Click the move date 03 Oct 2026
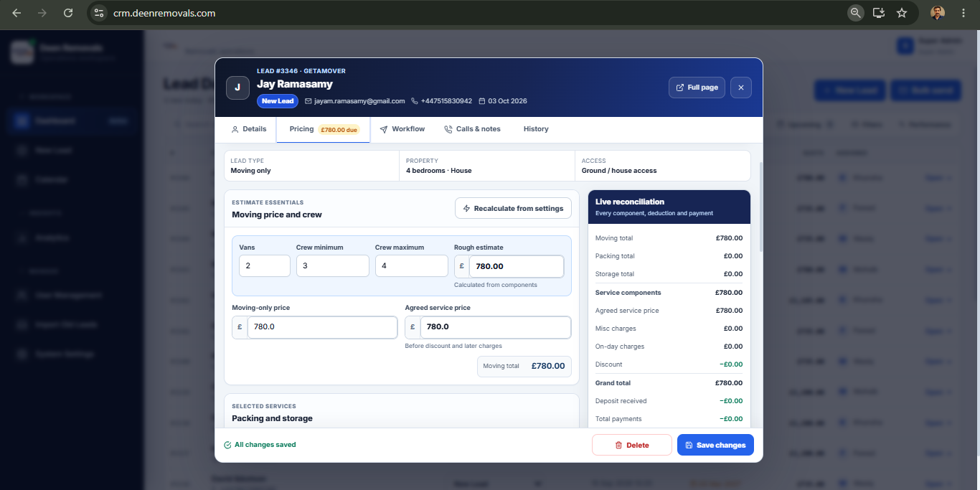 tap(503, 101)
